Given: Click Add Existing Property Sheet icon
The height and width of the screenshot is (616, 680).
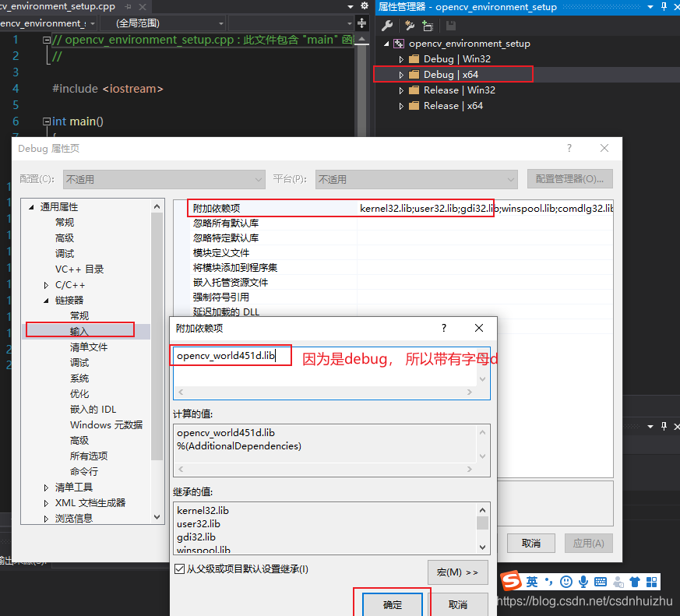Looking at the screenshot, I should pyautogui.click(x=428, y=26).
